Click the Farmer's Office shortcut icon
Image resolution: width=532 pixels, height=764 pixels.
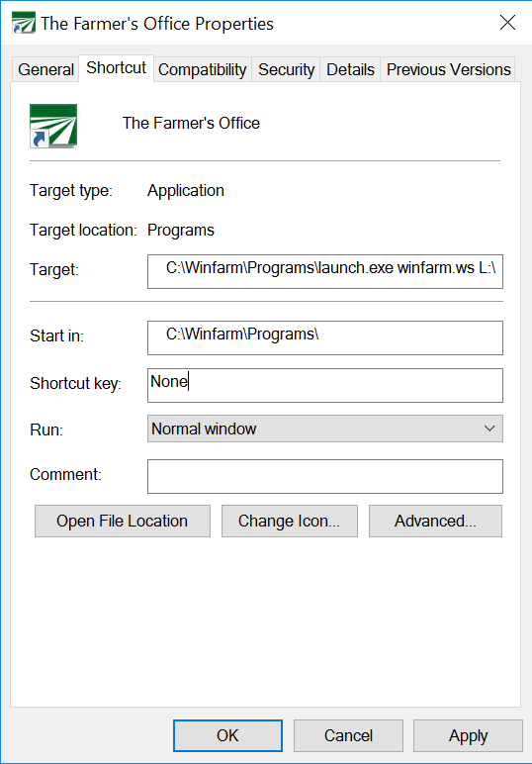click(53, 126)
